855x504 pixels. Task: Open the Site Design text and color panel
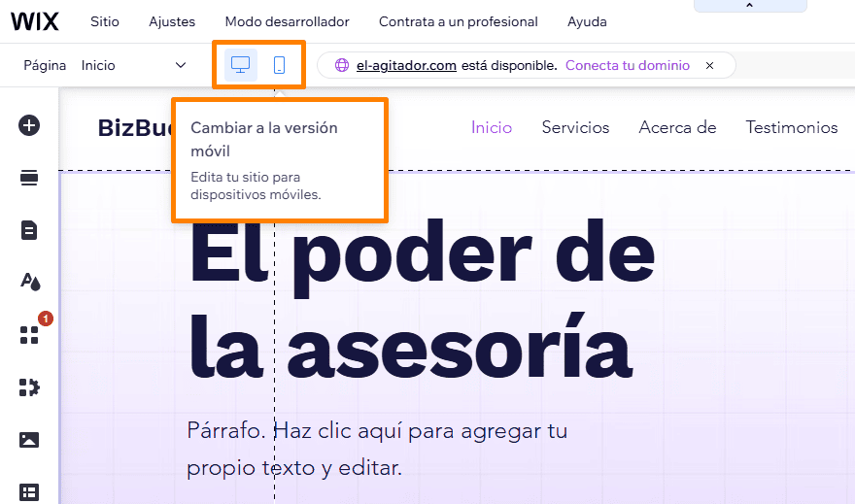click(30, 282)
